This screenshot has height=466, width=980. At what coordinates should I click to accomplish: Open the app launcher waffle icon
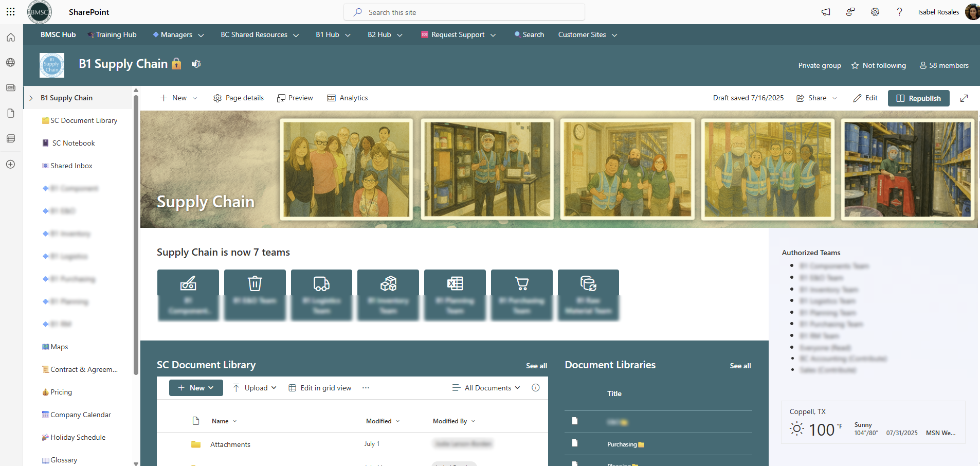10,12
